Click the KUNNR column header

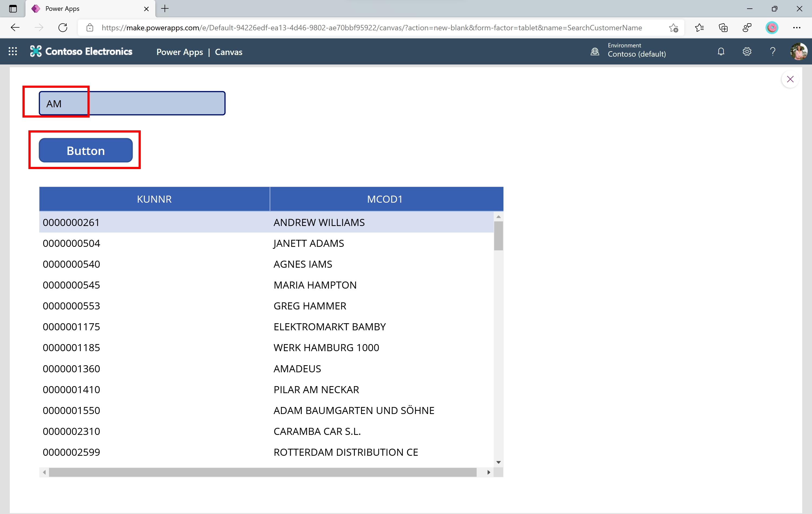tap(154, 199)
